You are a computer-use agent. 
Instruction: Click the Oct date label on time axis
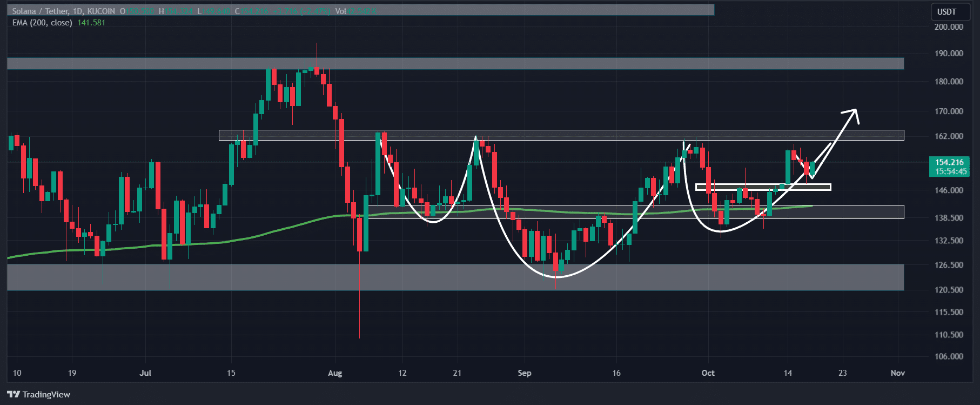[708, 373]
